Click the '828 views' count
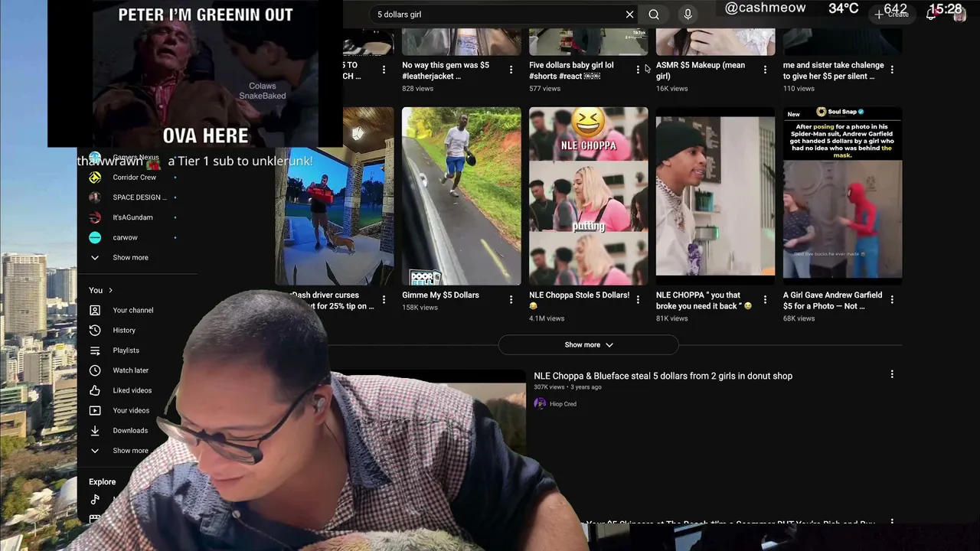Screen dimensions: 980x551 click(417, 89)
